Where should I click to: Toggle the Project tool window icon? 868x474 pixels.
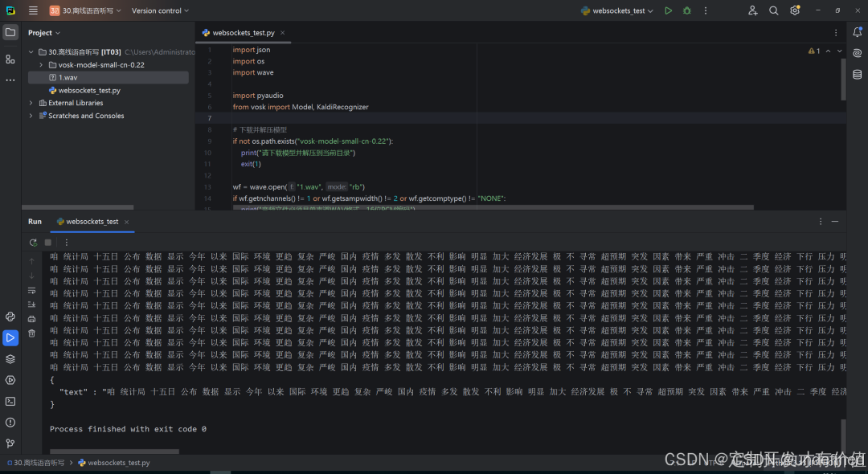click(10, 32)
